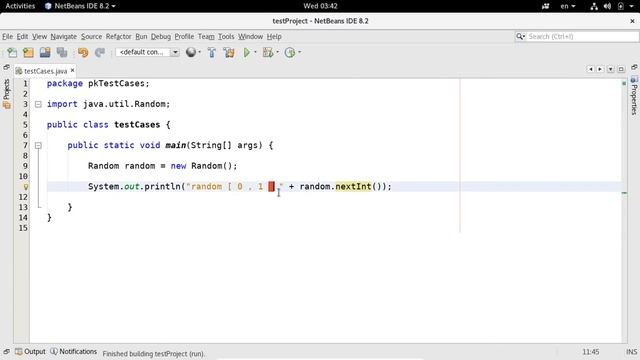
Task: Open the Refactor menu
Action: click(x=118, y=36)
